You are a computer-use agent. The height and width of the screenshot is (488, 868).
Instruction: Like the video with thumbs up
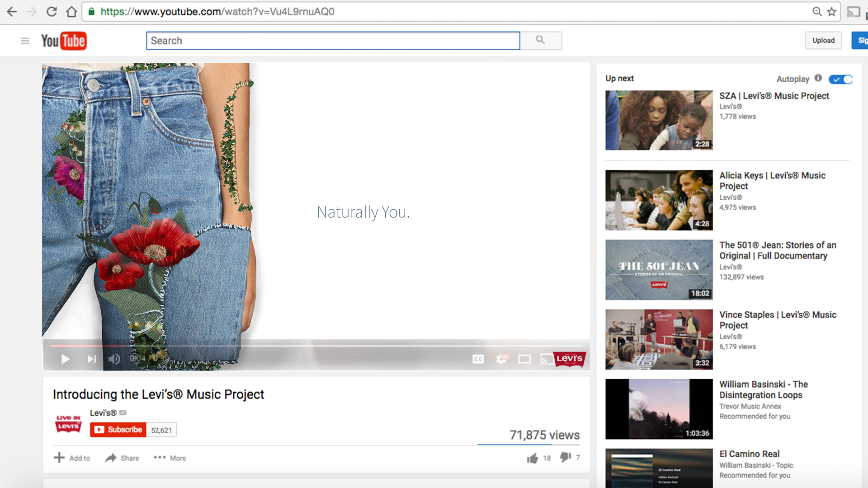533,458
